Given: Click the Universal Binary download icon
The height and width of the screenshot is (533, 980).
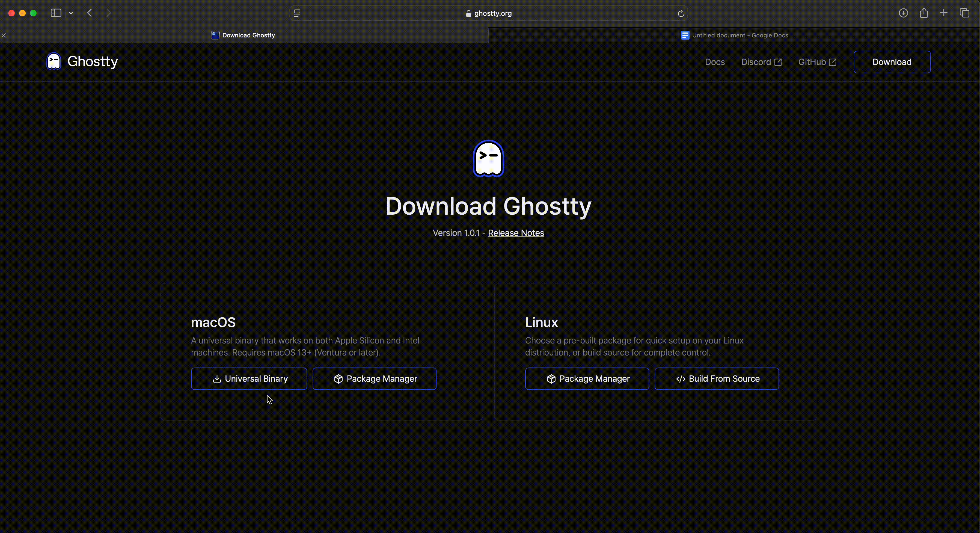Looking at the screenshot, I should [x=216, y=378].
